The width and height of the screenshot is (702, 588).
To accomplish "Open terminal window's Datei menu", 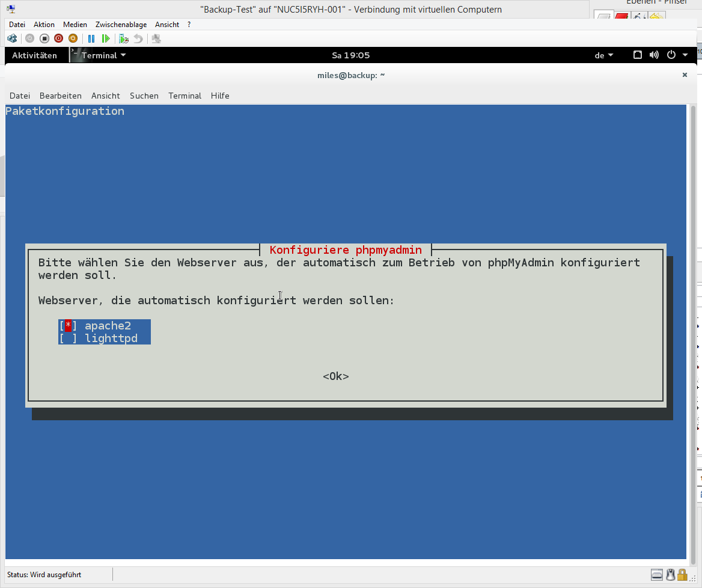I will click(20, 96).
